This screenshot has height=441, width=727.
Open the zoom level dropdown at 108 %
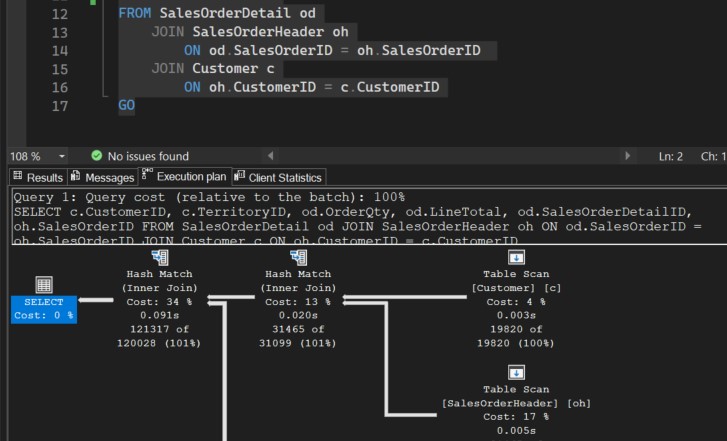pyautogui.click(x=62, y=156)
